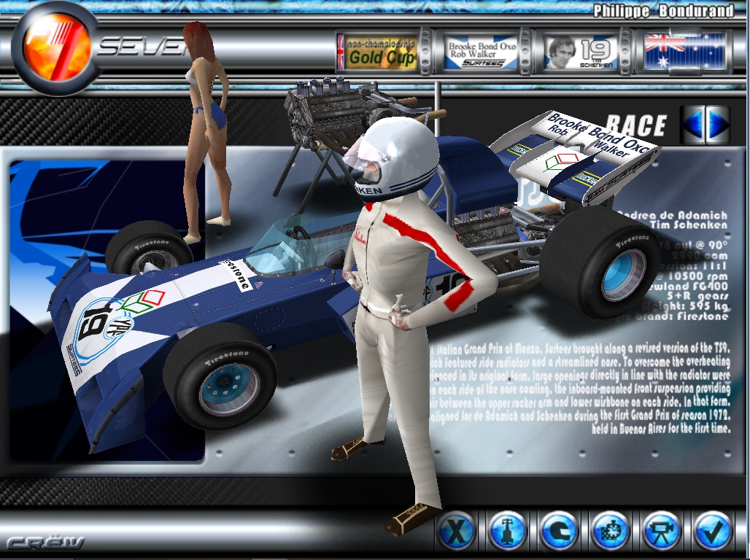The height and width of the screenshot is (560, 750).
Task: Click the 5+R gears specification line
Action: (698, 296)
